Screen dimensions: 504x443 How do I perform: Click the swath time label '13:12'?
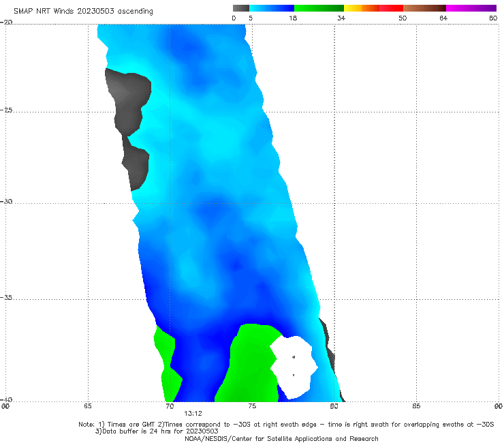coord(193,414)
